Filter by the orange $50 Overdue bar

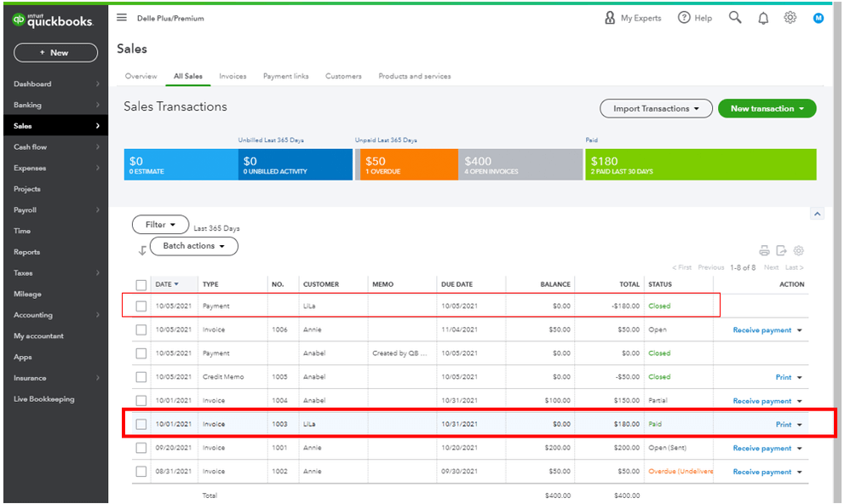coord(409,165)
